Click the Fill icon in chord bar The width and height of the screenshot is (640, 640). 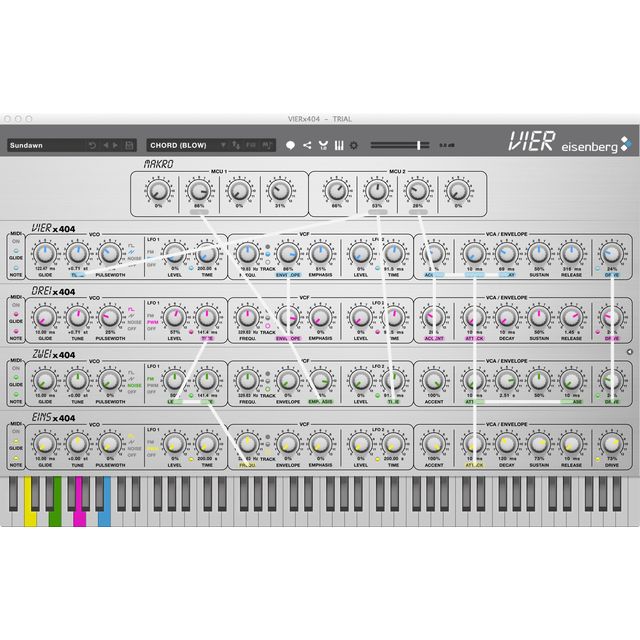pyautogui.click(x=251, y=145)
